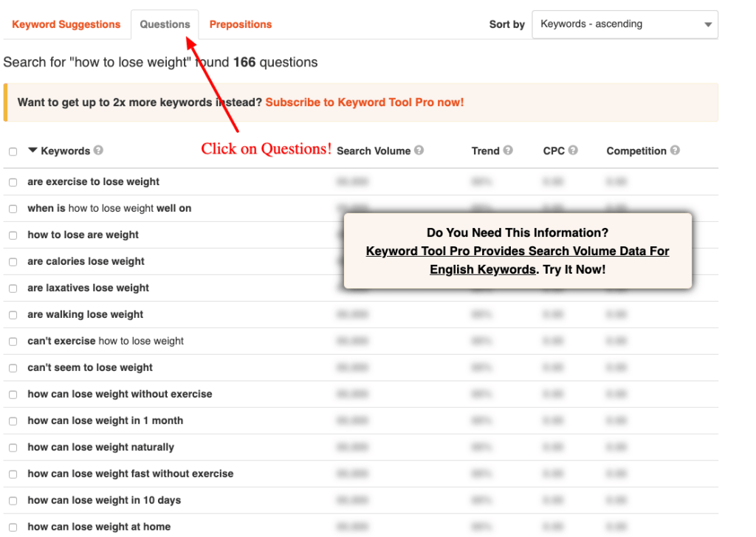Click 'Subscribe to Keyword Tool Pro now!' link
Screen dimensions: 756x537
[365, 103]
